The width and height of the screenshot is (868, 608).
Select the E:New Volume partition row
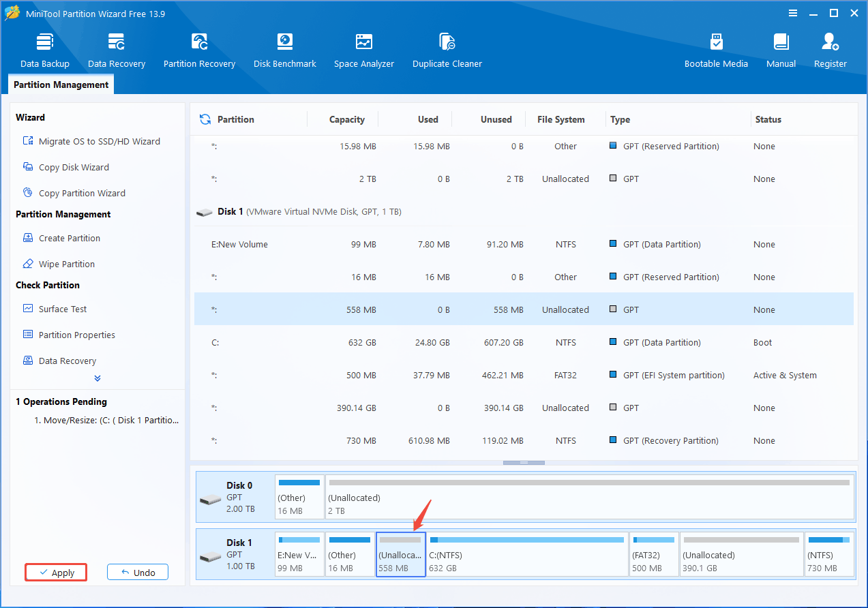524,244
